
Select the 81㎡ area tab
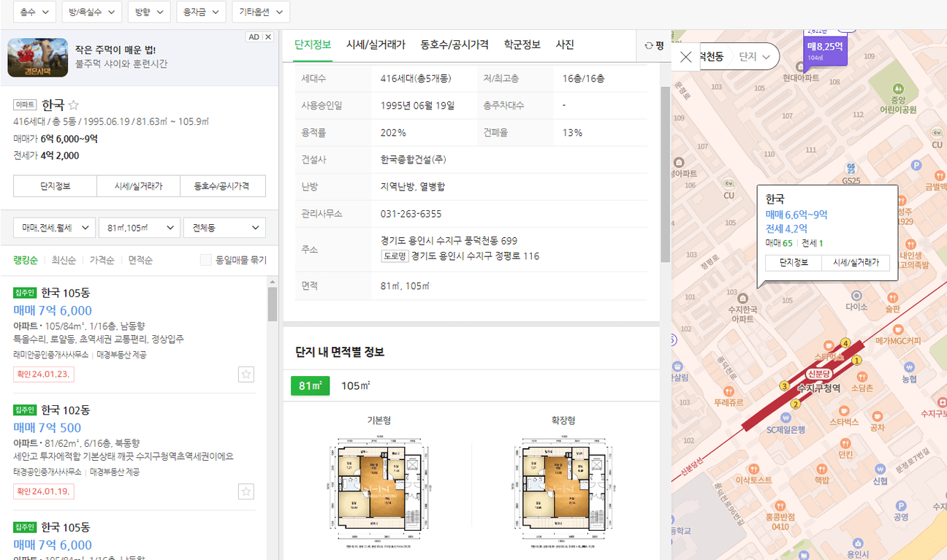click(311, 386)
